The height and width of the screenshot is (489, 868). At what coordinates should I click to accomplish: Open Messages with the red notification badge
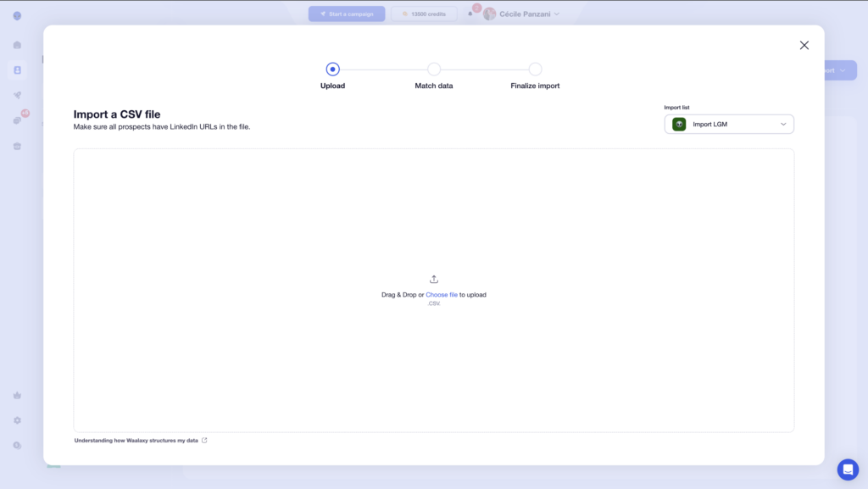[x=17, y=120]
